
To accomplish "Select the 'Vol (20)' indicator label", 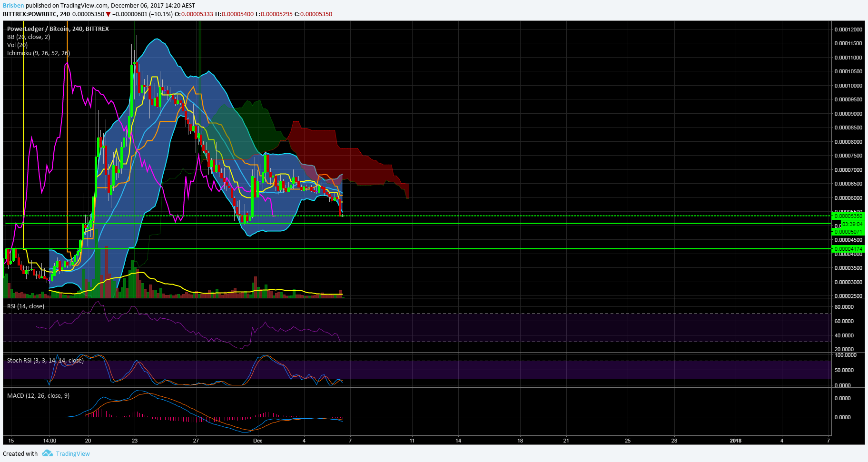I will (x=18, y=45).
